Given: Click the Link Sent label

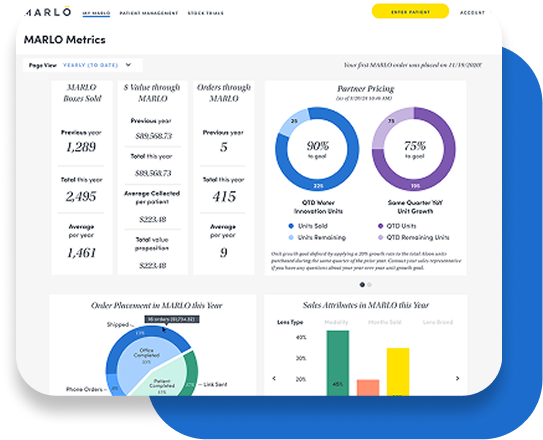Looking at the screenshot, I should (x=215, y=385).
